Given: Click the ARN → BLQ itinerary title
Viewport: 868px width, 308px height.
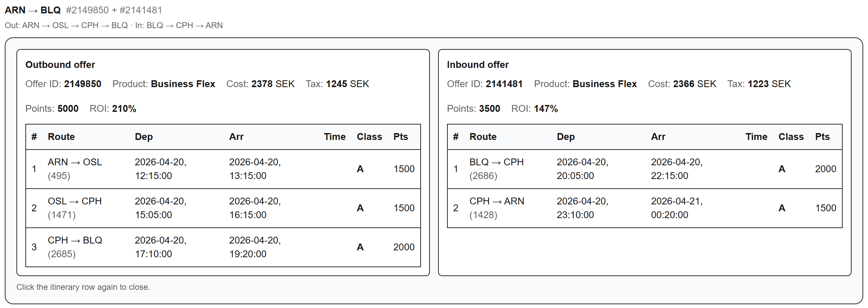Looking at the screenshot, I should (x=33, y=10).
